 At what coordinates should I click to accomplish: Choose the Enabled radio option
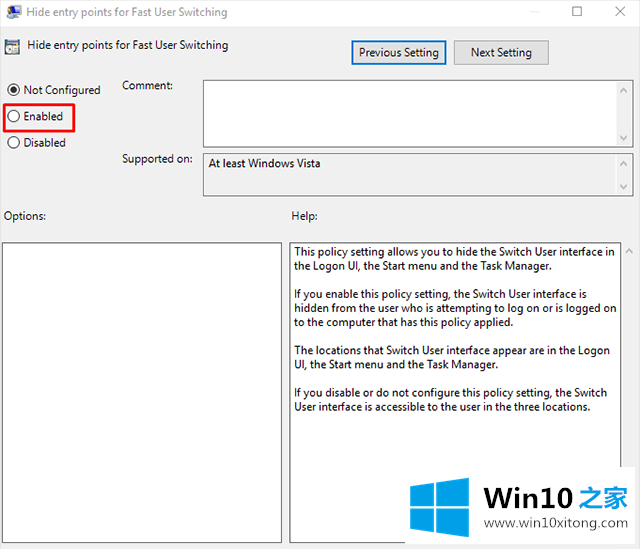[x=13, y=116]
